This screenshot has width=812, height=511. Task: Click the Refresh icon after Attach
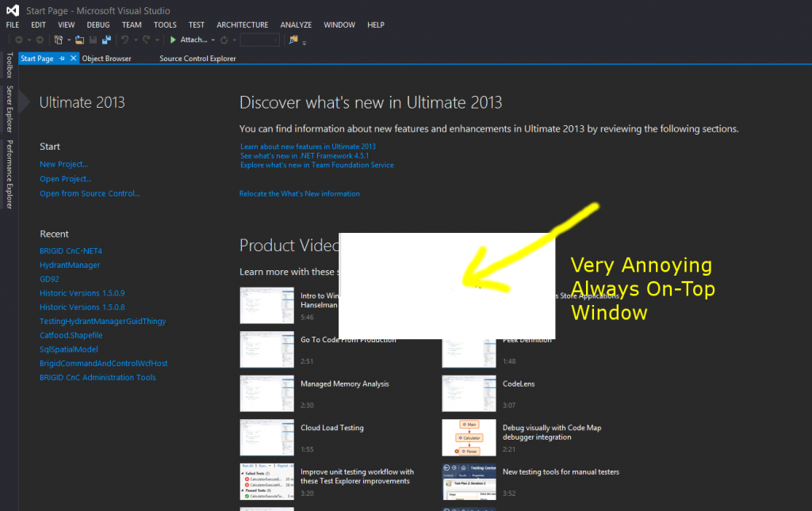tap(224, 40)
